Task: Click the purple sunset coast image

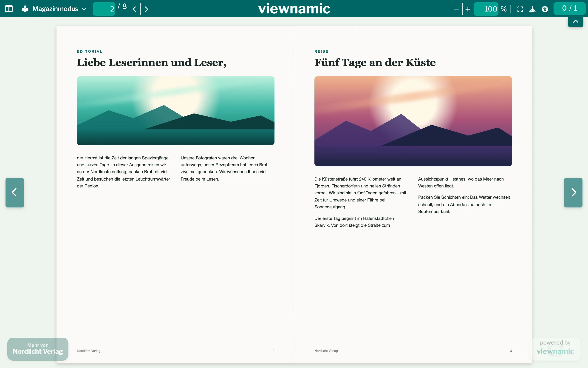Action: (x=413, y=121)
